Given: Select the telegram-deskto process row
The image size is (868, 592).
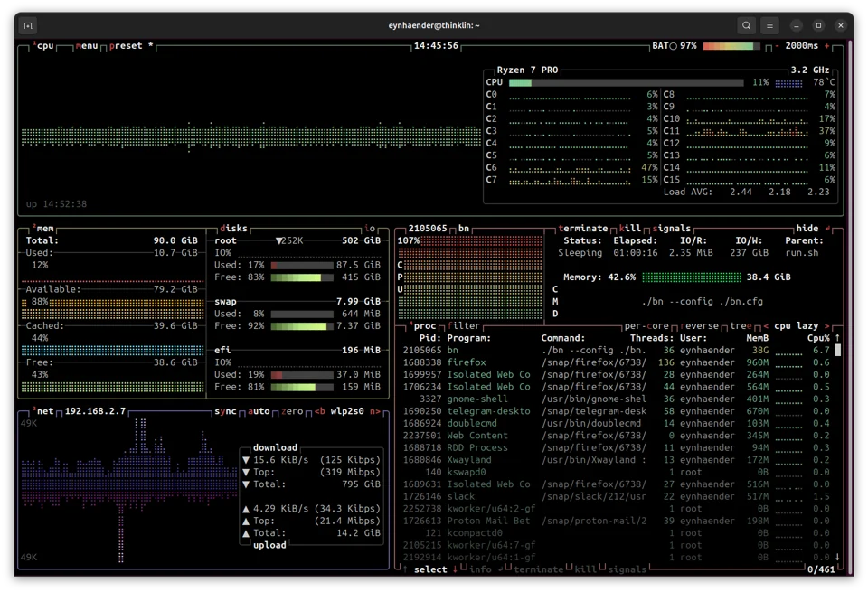Looking at the screenshot, I should pos(616,411).
